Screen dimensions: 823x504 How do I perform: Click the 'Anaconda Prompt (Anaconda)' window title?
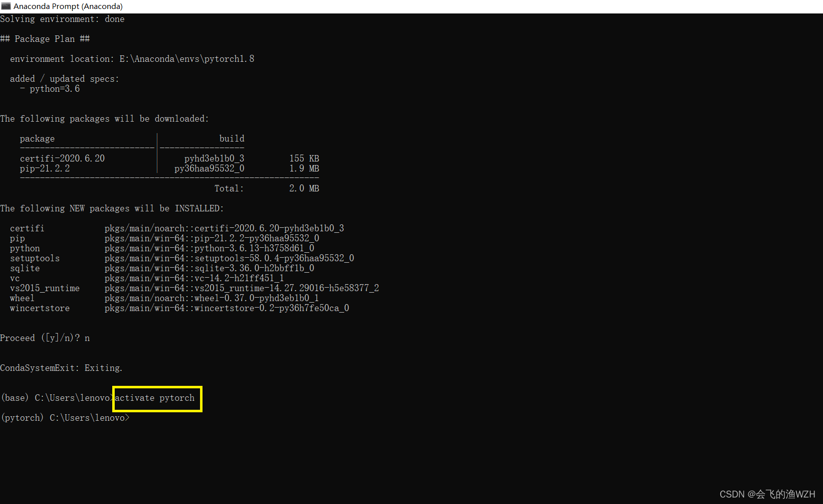(68, 6)
